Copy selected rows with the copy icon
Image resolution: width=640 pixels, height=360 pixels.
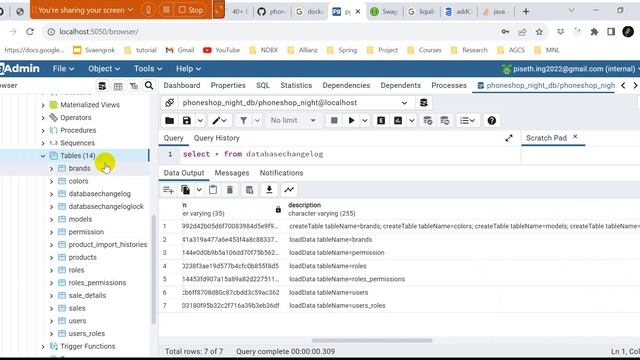[x=186, y=190]
